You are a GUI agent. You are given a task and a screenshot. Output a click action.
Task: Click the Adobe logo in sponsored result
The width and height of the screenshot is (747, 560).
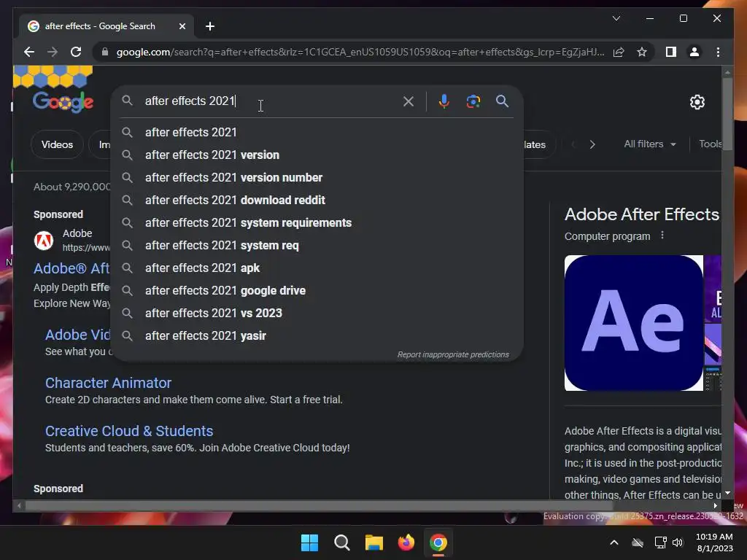pyautogui.click(x=43, y=241)
